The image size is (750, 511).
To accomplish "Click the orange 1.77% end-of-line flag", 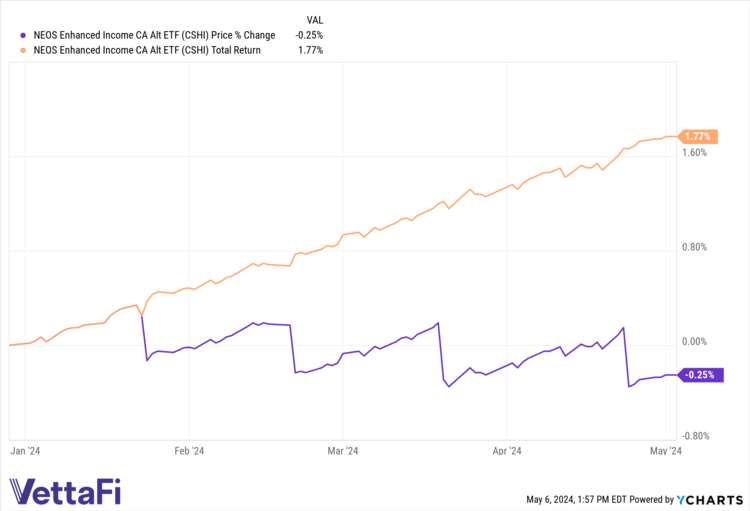I will (x=698, y=136).
